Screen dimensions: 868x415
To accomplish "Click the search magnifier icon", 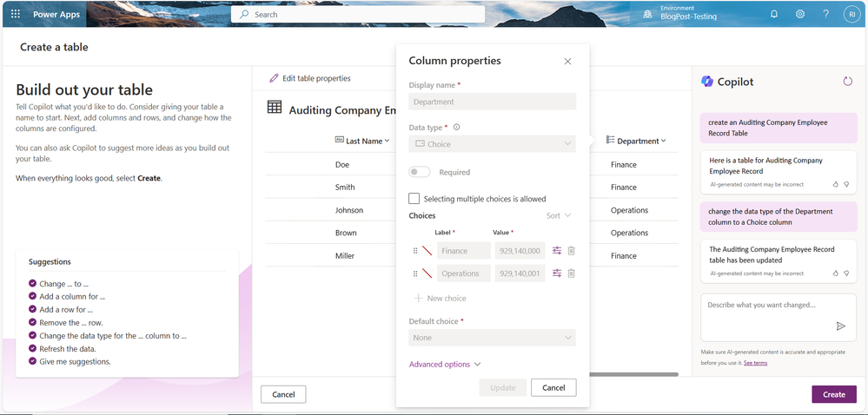I will pyautogui.click(x=243, y=15).
